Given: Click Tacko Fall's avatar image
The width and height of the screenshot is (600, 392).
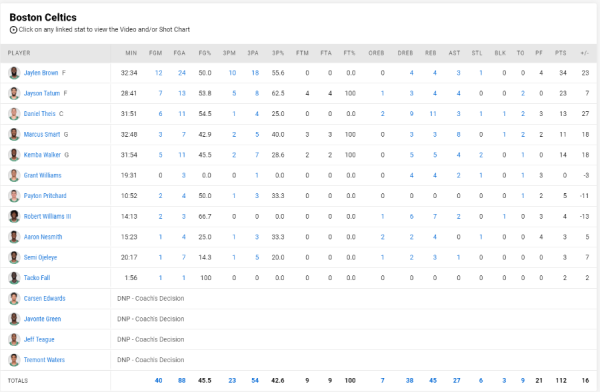Looking at the screenshot, I should pyautogui.click(x=14, y=278).
